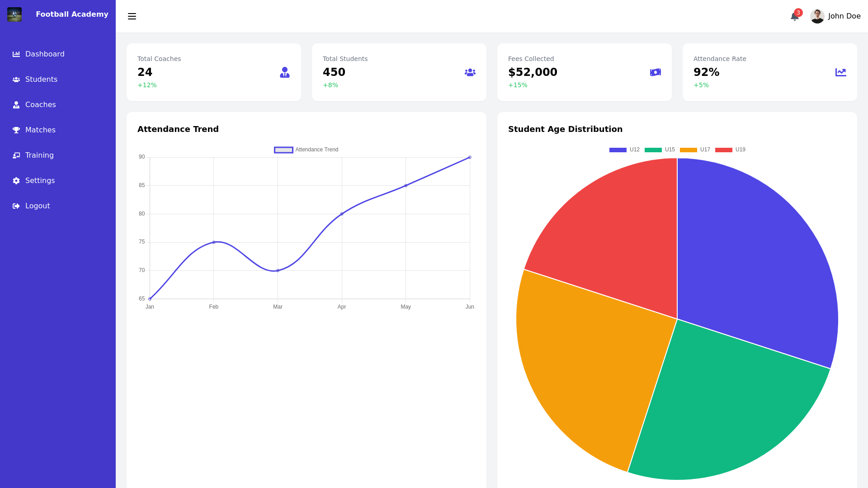The height and width of the screenshot is (488, 868).
Task: Hide the U19 slice via its legend
Action: 732,150
